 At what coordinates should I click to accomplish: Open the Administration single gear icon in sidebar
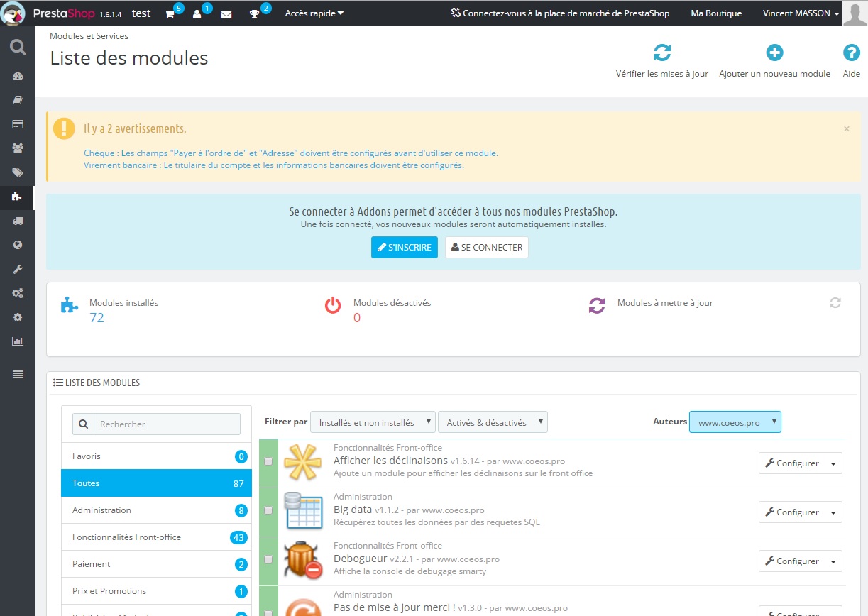tap(18, 317)
